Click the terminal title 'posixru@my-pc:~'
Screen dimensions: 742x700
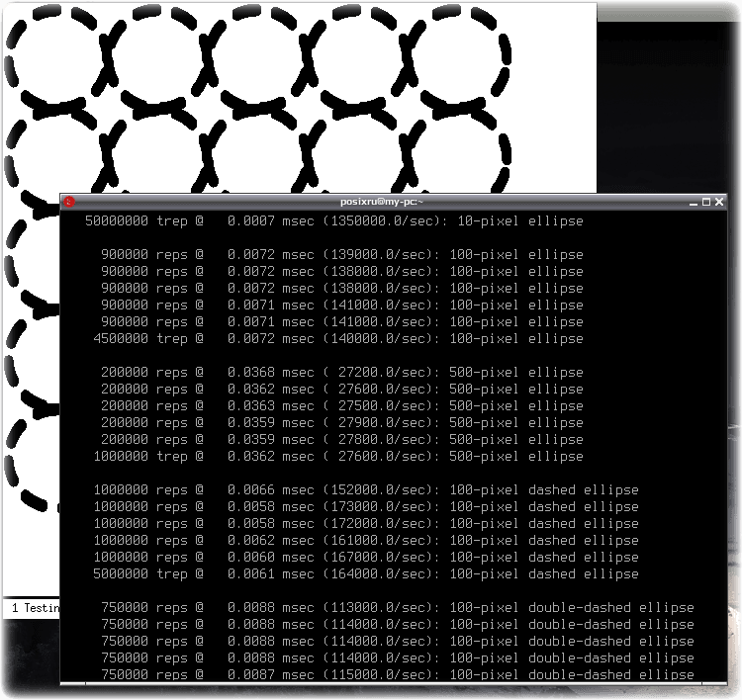(x=382, y=202)
